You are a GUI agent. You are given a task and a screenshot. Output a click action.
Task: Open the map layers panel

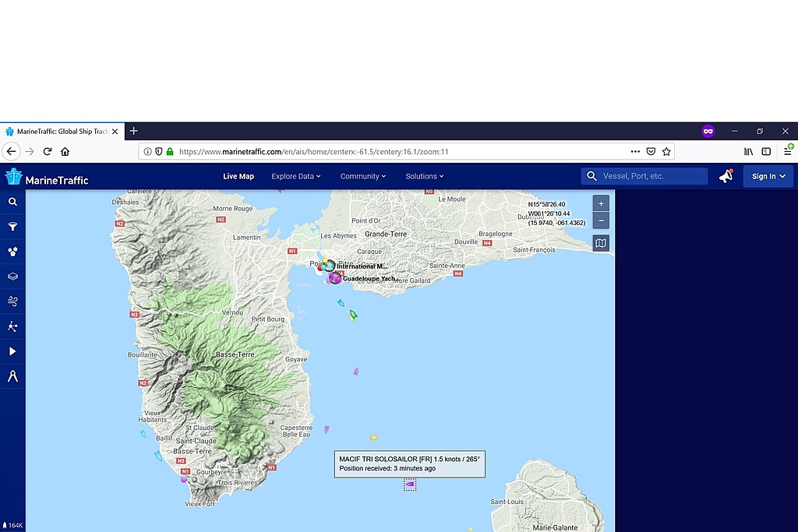pos(12,277)
